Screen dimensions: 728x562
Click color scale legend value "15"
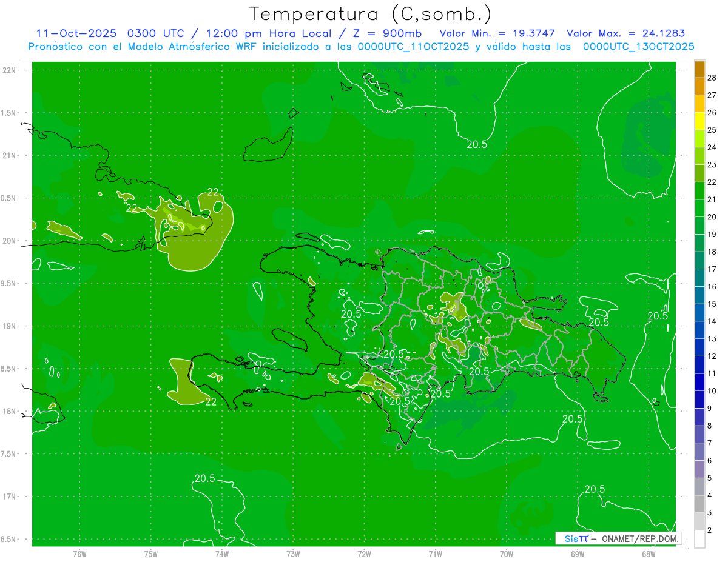(712, 304)
